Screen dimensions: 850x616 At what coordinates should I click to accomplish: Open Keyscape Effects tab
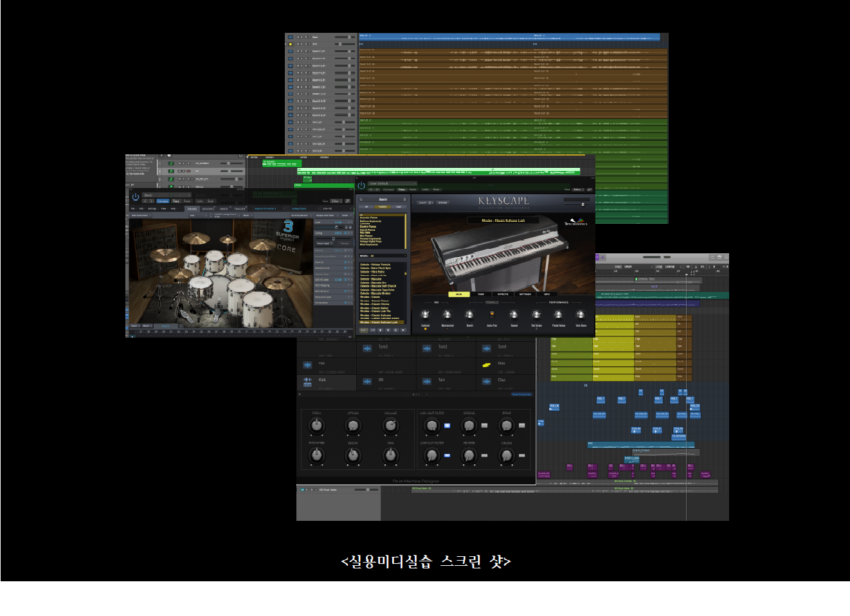[503, 294]
